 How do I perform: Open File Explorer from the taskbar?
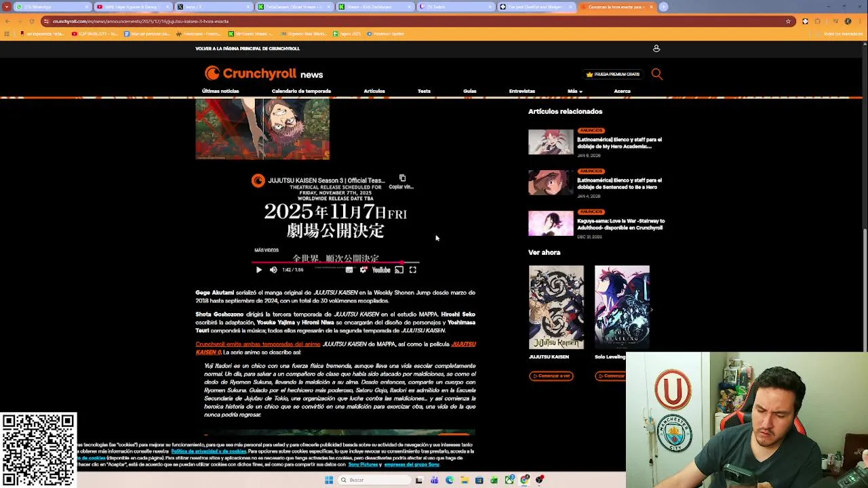(x=465, y=480)
